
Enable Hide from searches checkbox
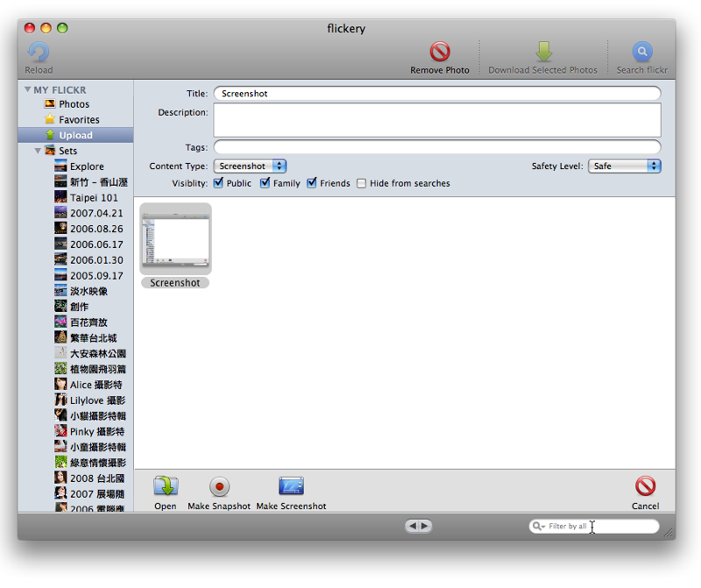tap(361, 183)
